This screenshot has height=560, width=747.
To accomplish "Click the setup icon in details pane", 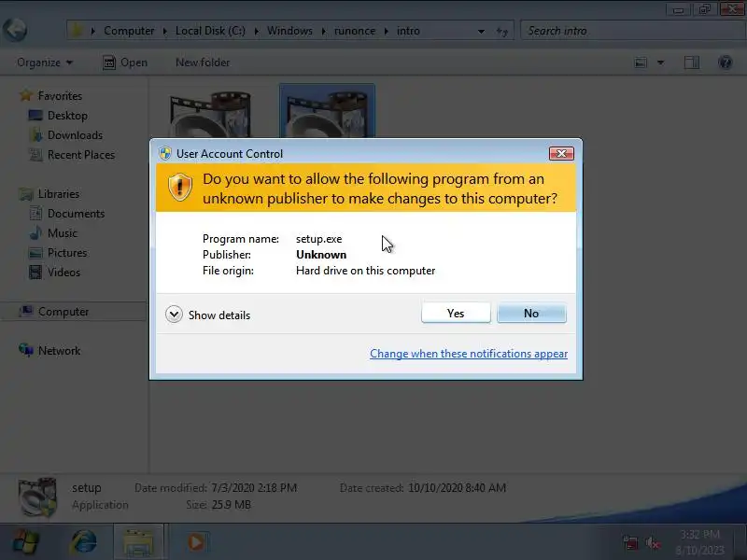I will pos(37,497).
